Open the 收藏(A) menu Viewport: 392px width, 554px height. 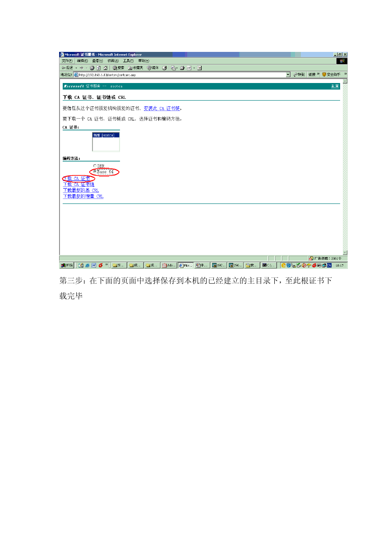(x=113, y=60)
